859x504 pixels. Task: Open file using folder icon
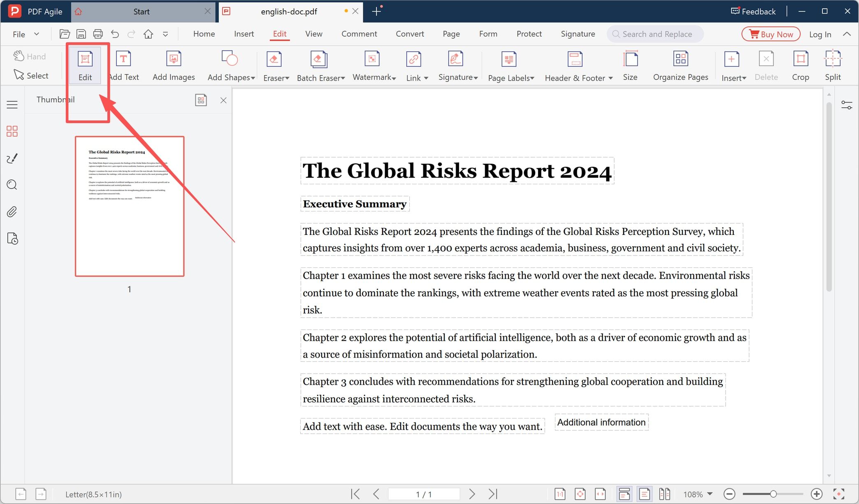[x=65, y=34]
